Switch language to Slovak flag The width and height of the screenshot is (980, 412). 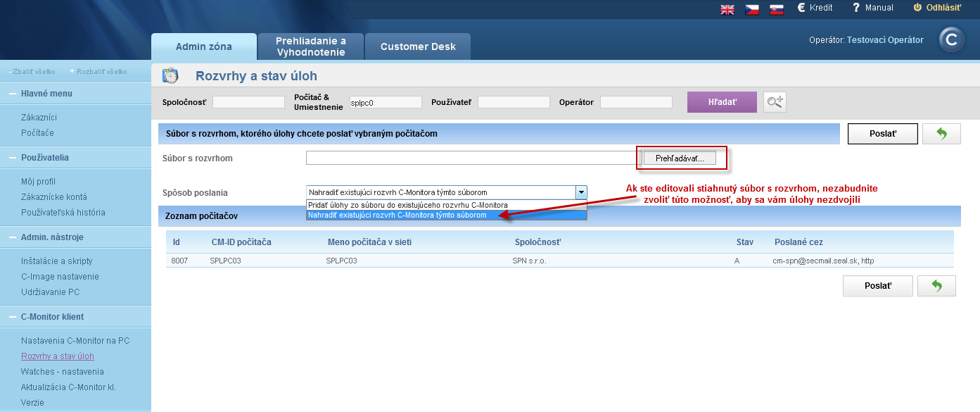click(777, 9)
